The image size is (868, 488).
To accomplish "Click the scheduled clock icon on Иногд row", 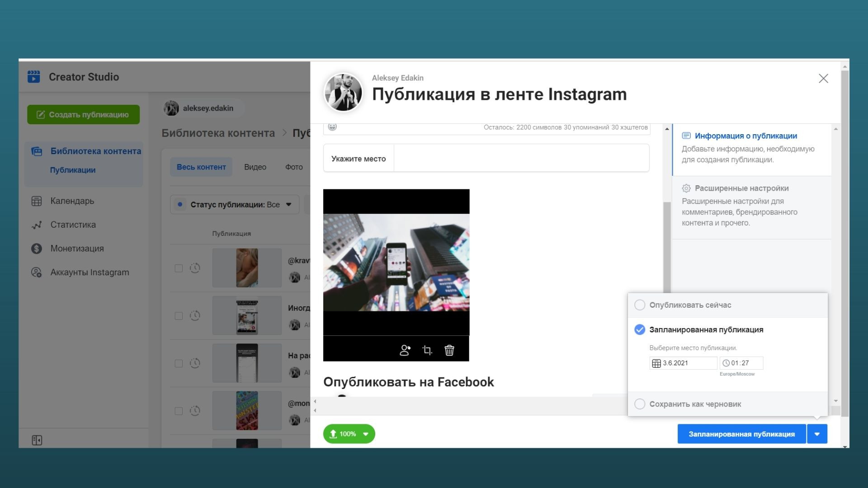I will pos(195,315).
